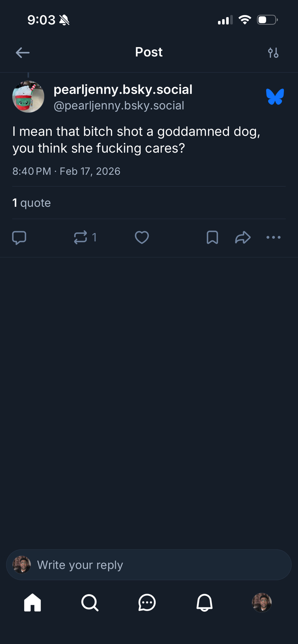The image size is (298, 644).
Task: Open the three-dot more options menu
Action: point(273,238)
